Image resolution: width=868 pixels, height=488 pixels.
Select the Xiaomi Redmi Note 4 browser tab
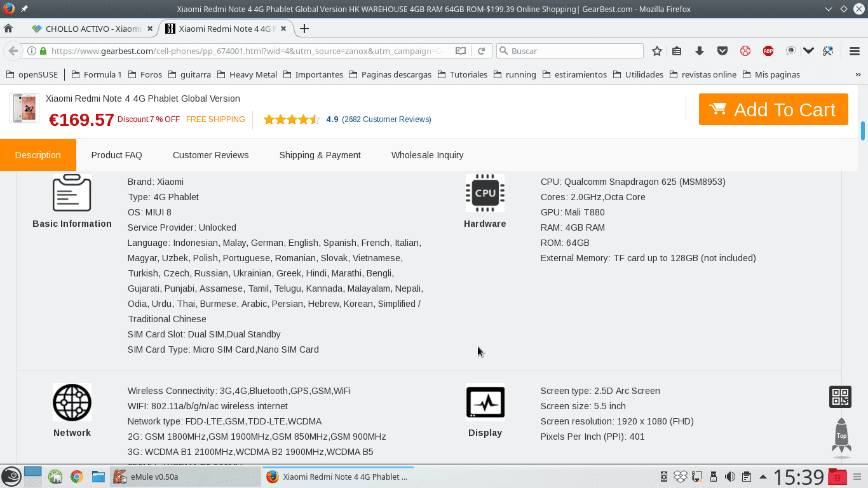pyautogui.click(x=226, y=29)
